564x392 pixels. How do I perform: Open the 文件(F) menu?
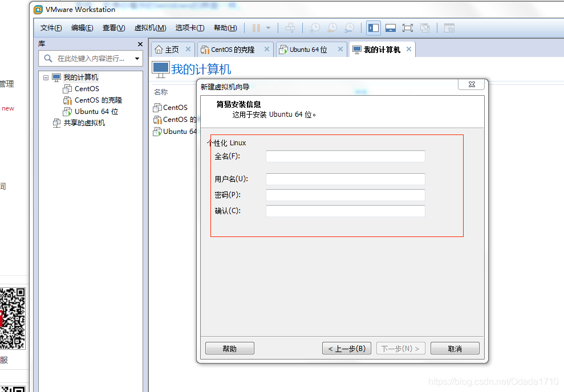pyautogui.click(x=51, y=28)
